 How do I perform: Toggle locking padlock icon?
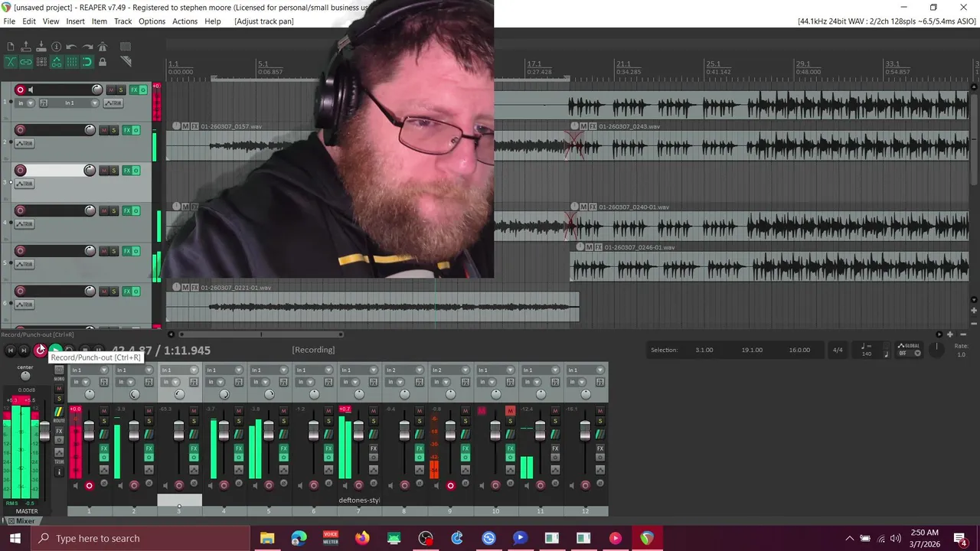point(103,62)
